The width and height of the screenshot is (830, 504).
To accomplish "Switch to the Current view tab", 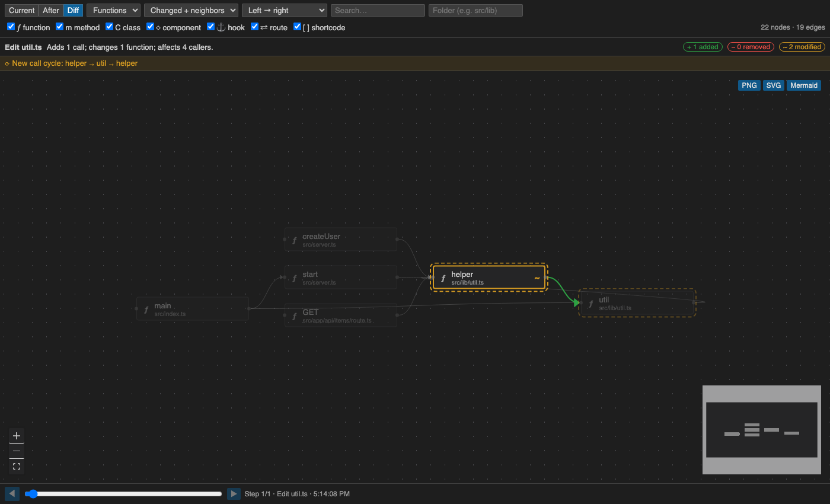I will [22, 10].
